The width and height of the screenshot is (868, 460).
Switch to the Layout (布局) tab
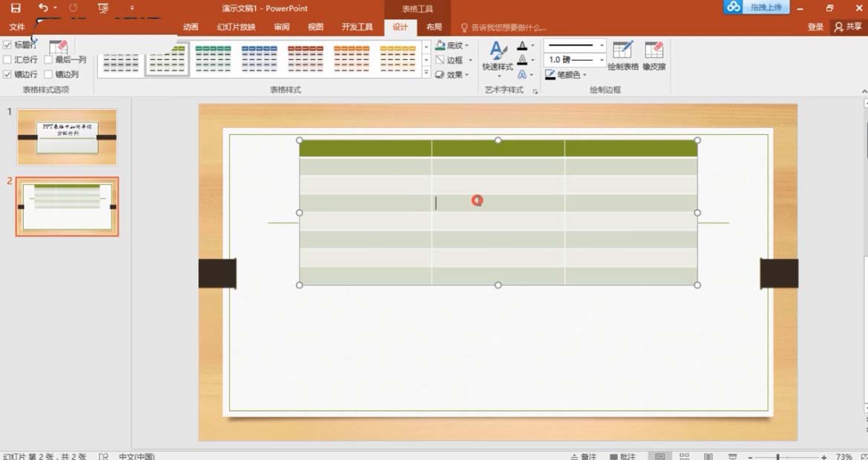click(434, 27)
